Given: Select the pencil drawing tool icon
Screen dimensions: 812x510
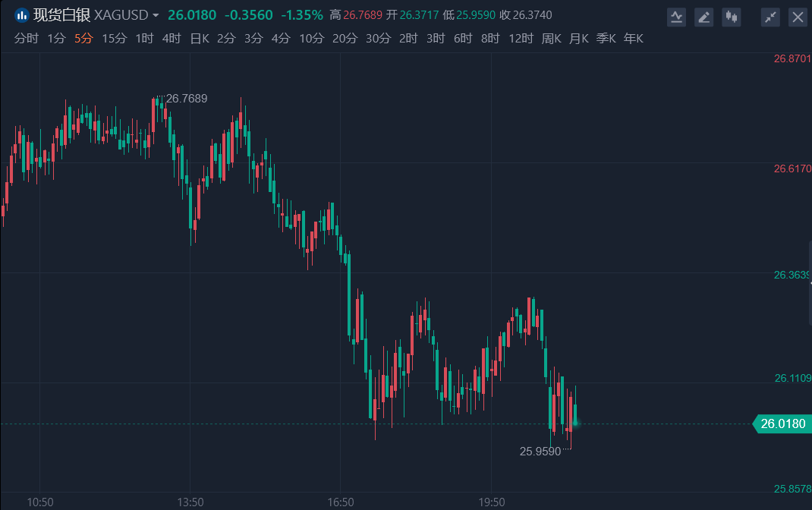Looking at the screenshot, I should coord(704,17).
